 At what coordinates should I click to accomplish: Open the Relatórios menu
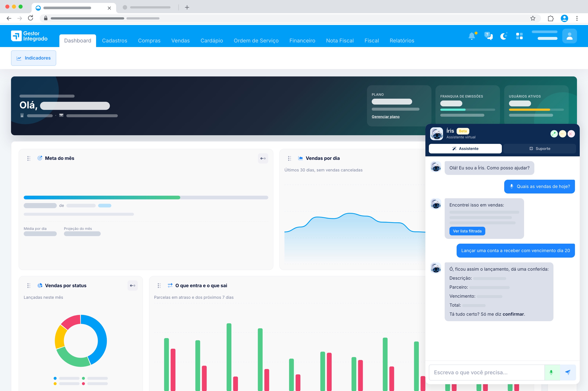pos(402,41)
